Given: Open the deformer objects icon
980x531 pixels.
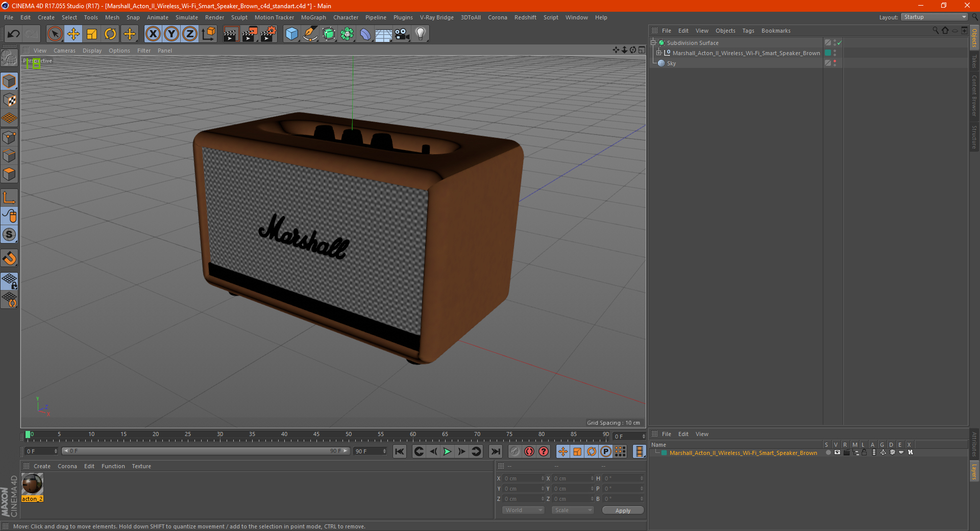Looking at the screenshot, I should point(365,34).
